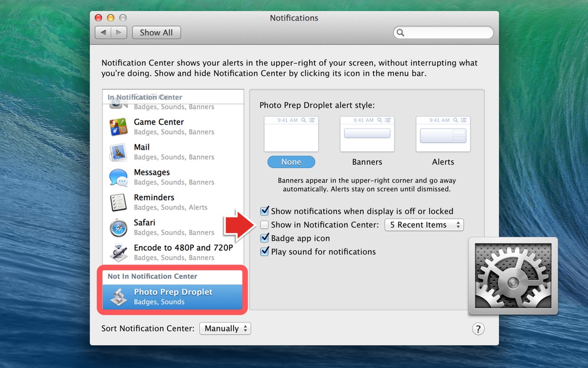Go forward with the right arrow button
Screen dimensions: 588x368
click(119, 33)
